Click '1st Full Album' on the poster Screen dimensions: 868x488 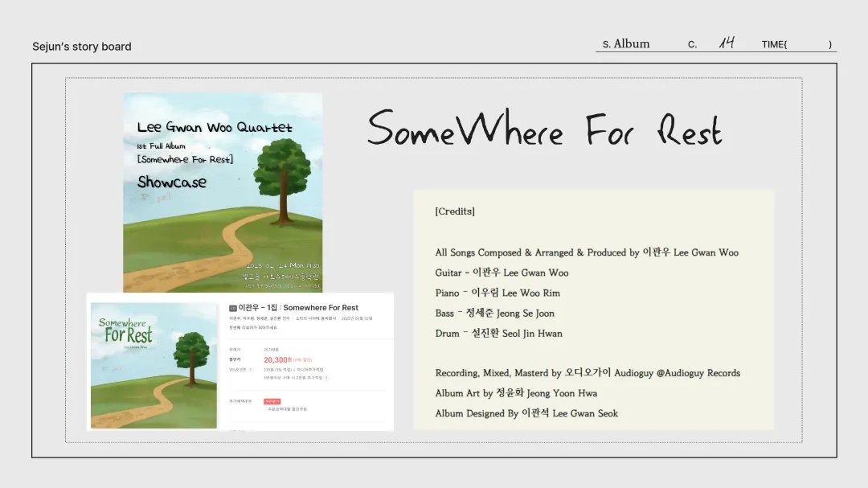click(161, 146)
